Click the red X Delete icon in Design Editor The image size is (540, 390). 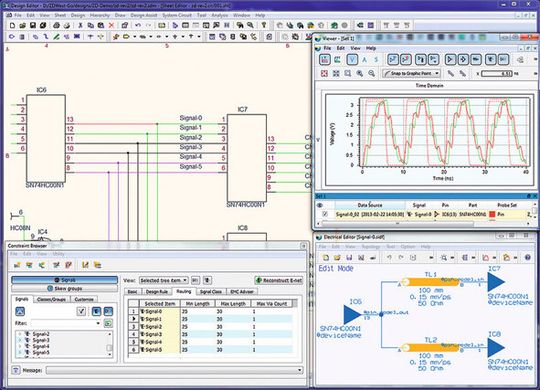click(x=111, y=25)
